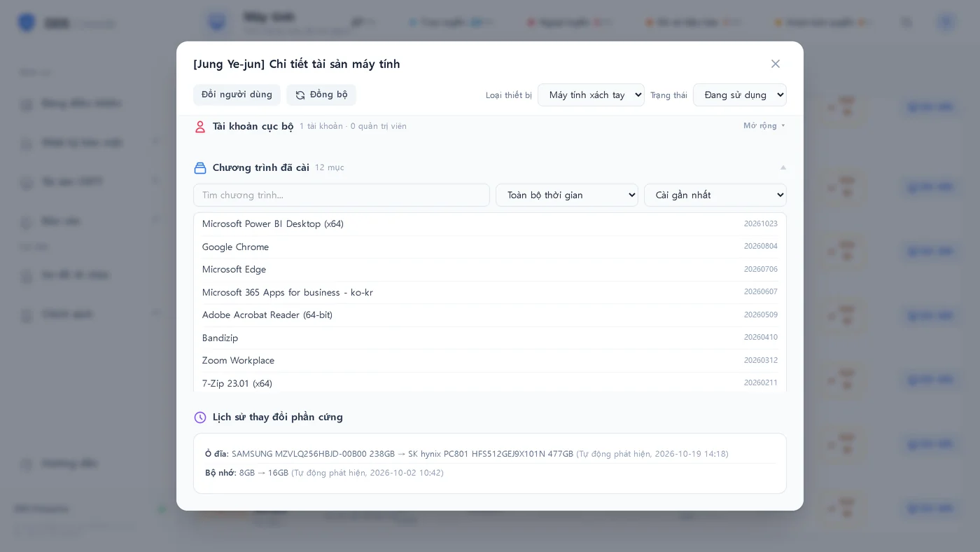This screenshot has width=980, height=552.
Task: Click the hardware change history clock icon
Action: pyautogui.click(x=200, y=417)
